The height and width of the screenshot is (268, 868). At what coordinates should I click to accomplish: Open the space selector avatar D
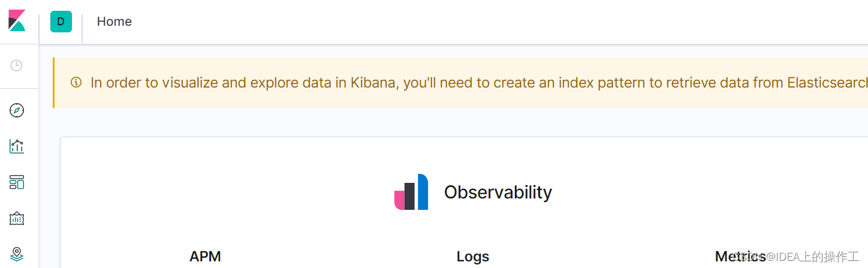pyautogui.click(x=61, y=22)
